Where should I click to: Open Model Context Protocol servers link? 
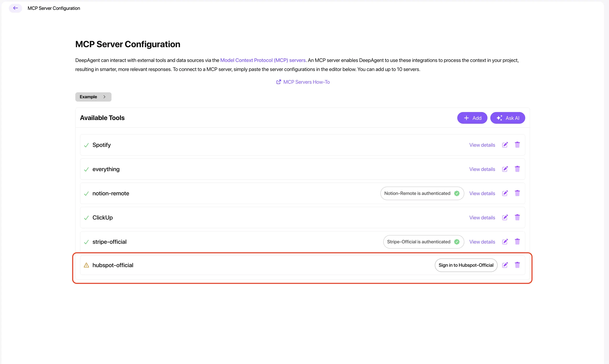coord(263,60)
